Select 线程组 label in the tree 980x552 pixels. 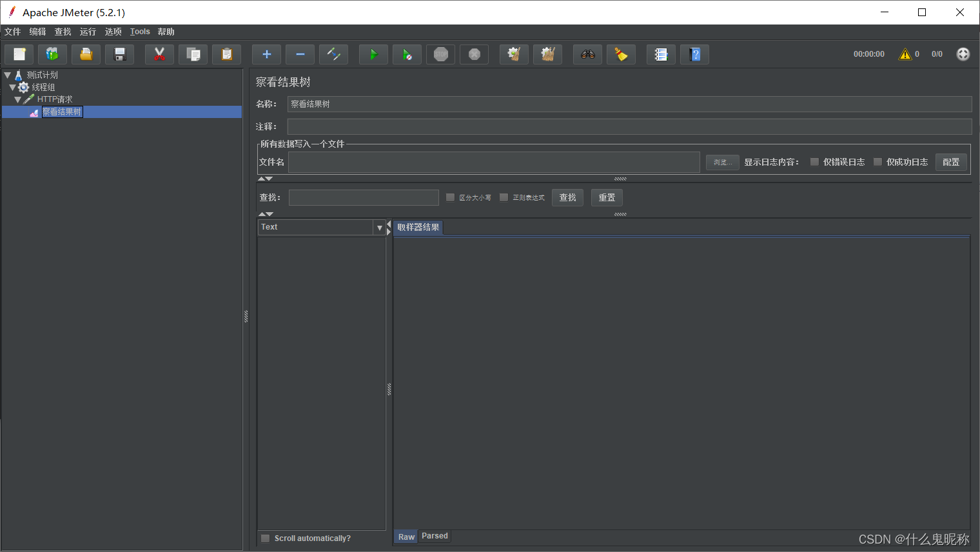(x=43, y=87)
